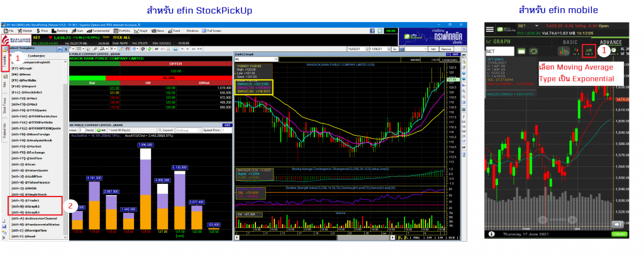Switch to the Customize template tab
The height and width of the screenshot is (258, 644).
[x=36, y=56]
